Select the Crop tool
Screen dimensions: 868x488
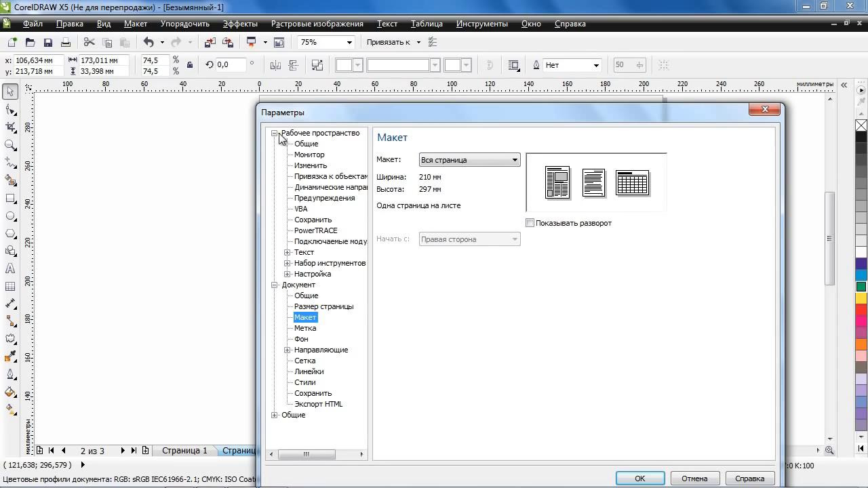pos(11,127)
